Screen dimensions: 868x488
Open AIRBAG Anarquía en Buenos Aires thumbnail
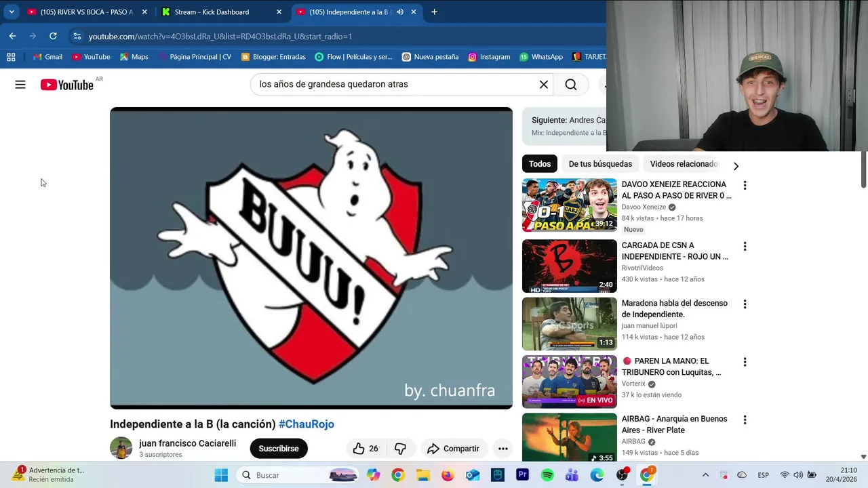coord(570,438)
